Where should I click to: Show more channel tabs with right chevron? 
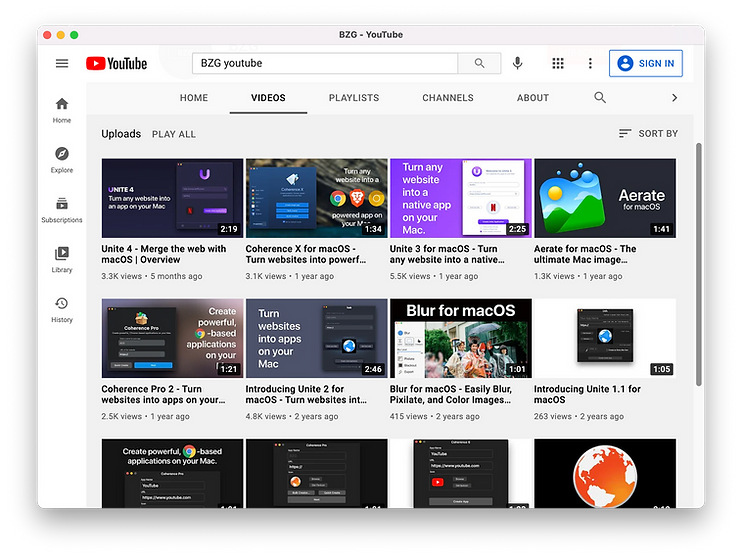pyautogui.click(x=674, y=97)
